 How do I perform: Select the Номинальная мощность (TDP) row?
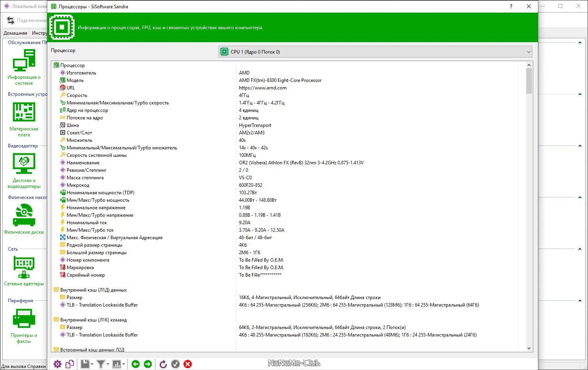(x=100, y=193)
